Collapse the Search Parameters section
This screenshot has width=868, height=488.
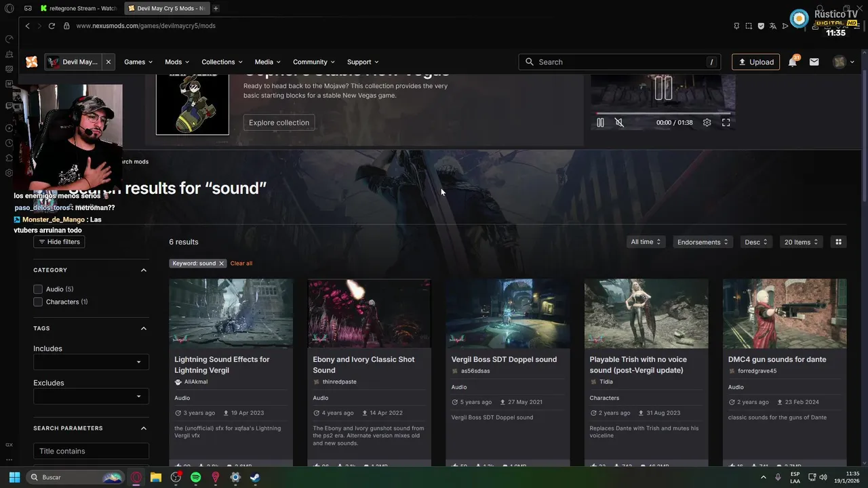[x=144, y=428]
